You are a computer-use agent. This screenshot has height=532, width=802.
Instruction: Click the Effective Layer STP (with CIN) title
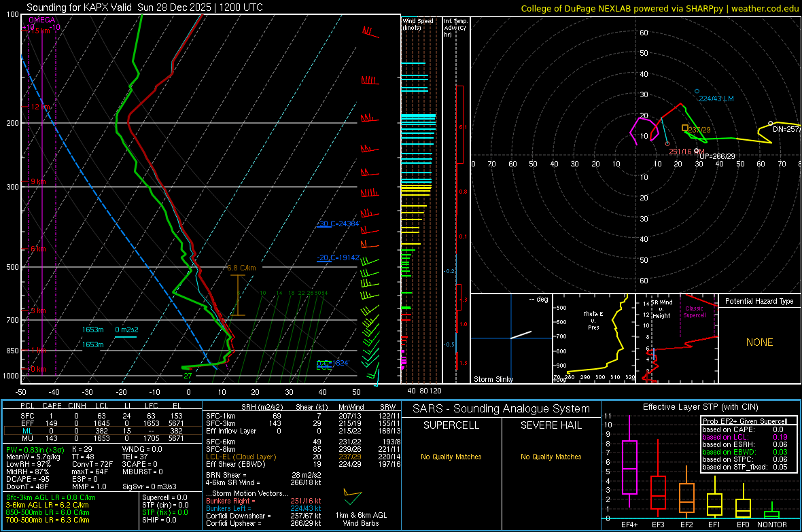(x=700, y=407)
